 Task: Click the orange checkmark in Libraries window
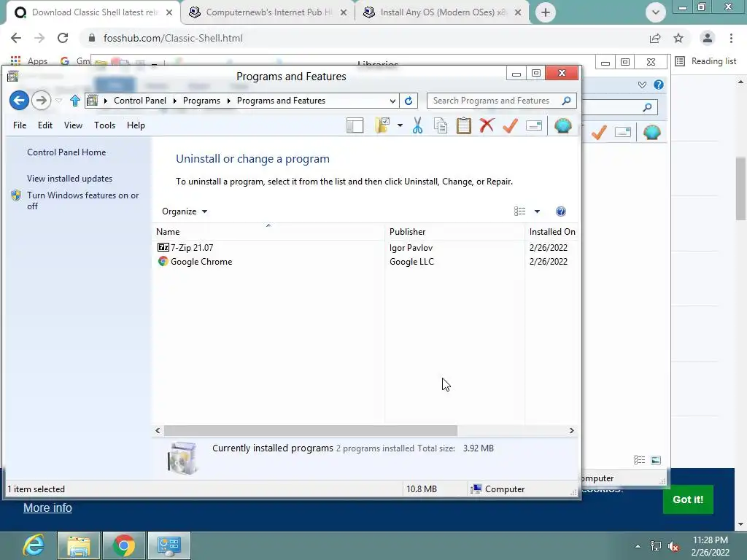(x=599, y=132)
